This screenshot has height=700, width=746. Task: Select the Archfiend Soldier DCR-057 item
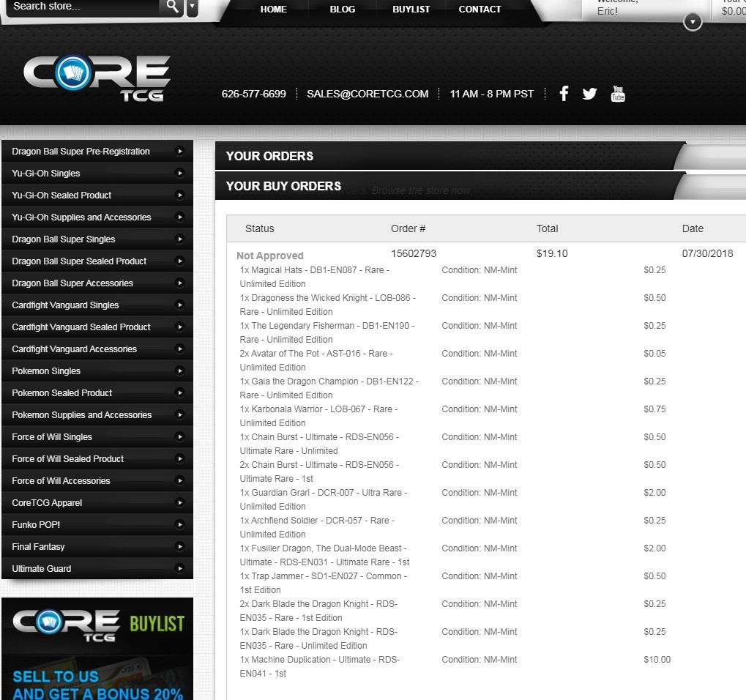tap(317, 527)
